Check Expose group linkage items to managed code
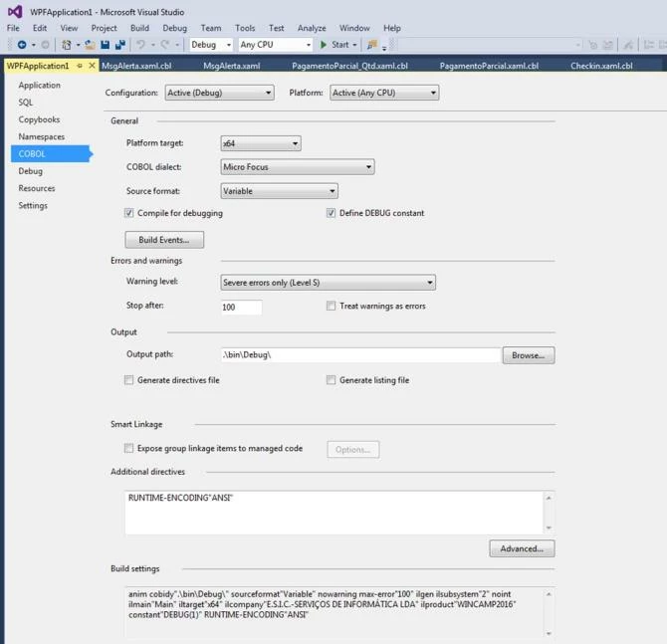Image resolution: width=667 pixels, height=644 pixels. (128, 448)
